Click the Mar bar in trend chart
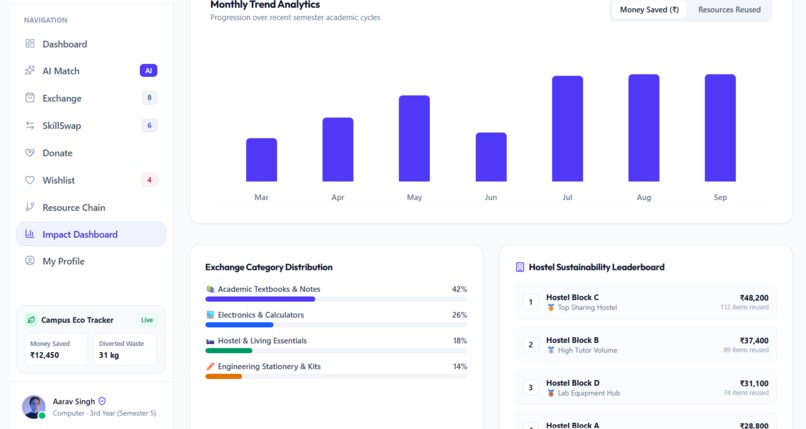The height and width of the screenshot is (429, 806). [x=261, y=160]
